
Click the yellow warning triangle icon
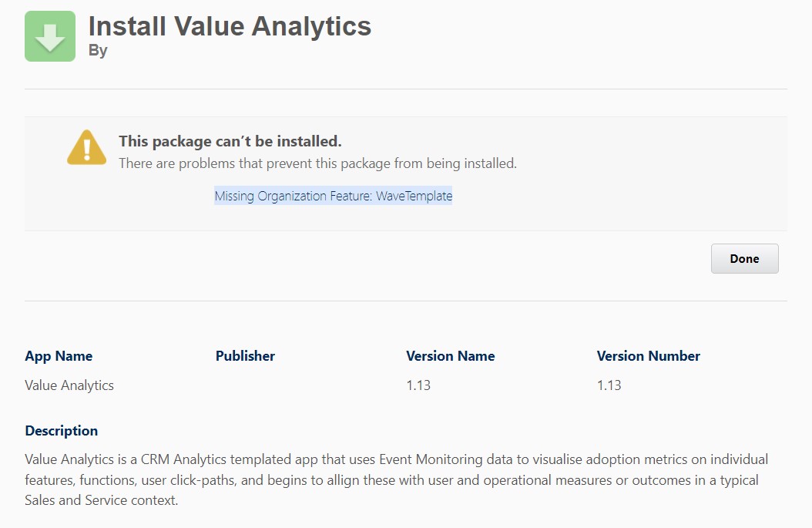(x=86, y=147)
